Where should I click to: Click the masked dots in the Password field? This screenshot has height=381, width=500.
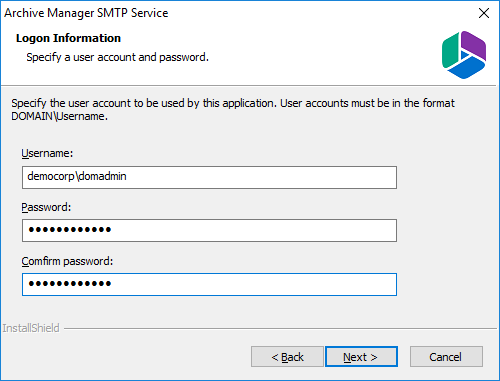(x=70, y=229)
